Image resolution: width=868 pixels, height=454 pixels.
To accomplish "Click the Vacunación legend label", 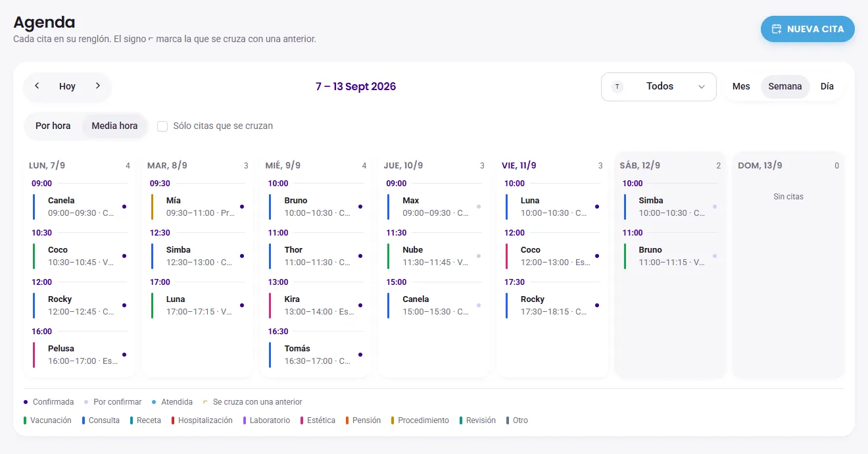I will point(51,420).
